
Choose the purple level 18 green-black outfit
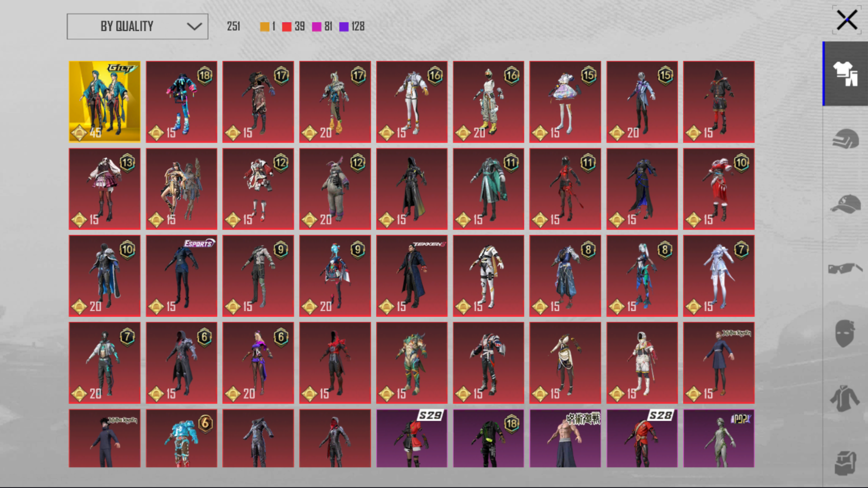pos(489,438)
